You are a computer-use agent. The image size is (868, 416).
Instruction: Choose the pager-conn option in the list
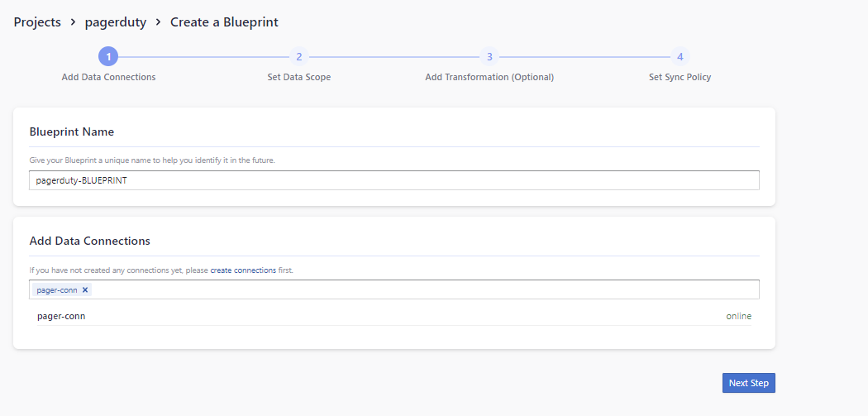click(61, 316)
